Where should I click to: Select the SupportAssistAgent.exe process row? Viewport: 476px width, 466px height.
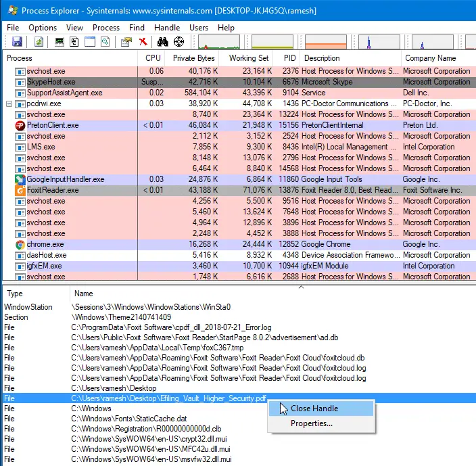239,93
